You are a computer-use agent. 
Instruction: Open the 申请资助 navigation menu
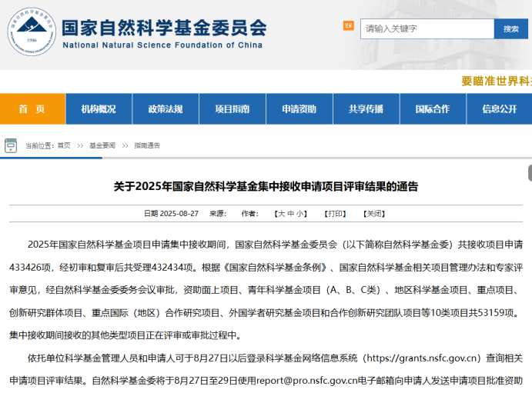[299, 109]
